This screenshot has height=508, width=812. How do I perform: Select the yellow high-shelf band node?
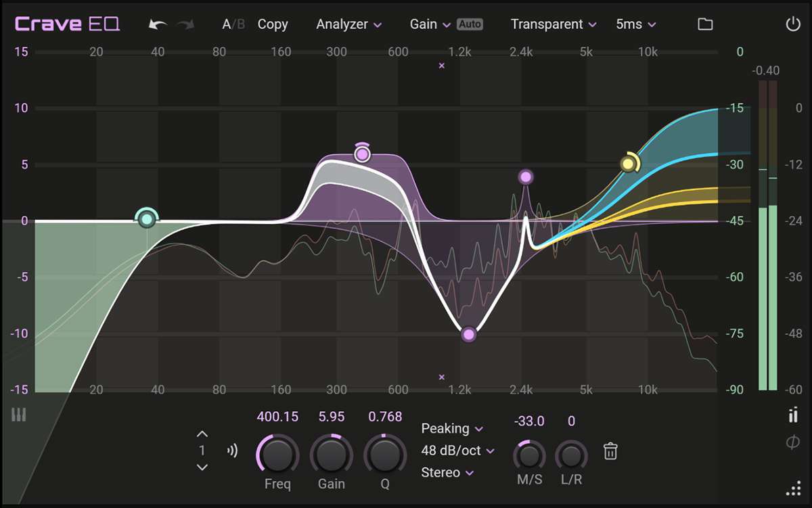629,164
